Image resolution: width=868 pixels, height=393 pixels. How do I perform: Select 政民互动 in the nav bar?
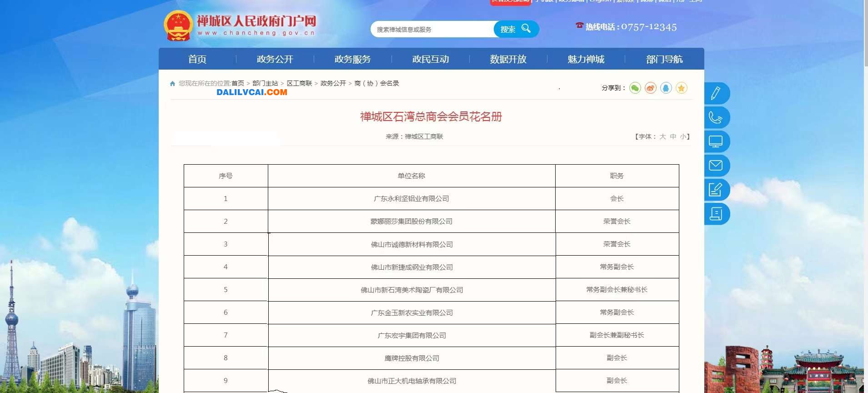coord(431,59)
